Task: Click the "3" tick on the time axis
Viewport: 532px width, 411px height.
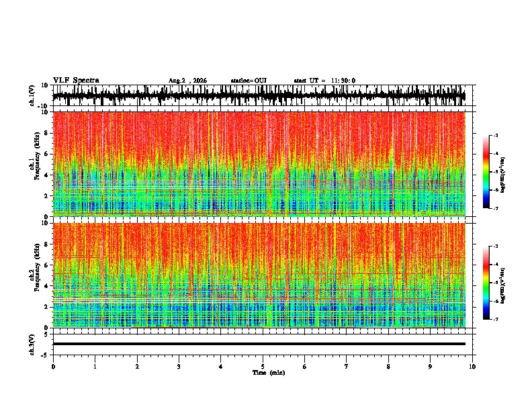Action: [x=179, y=367]
